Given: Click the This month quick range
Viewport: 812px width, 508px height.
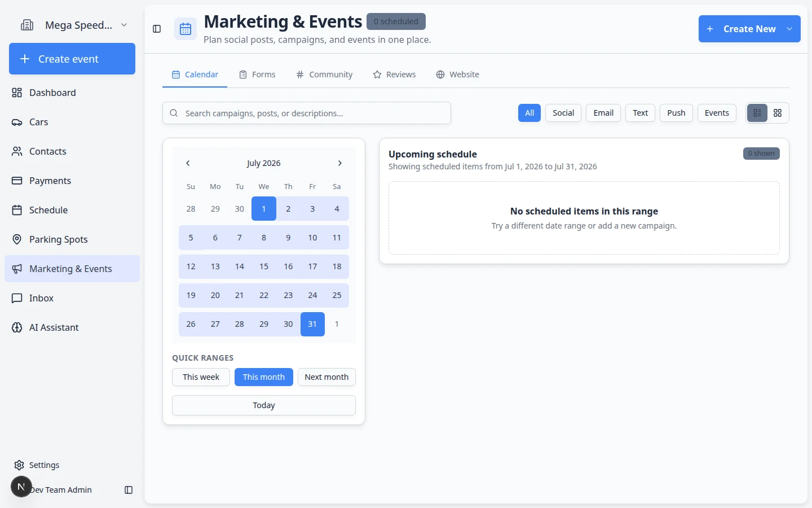Looking at the screenshot, I should (x=264, y=377).
